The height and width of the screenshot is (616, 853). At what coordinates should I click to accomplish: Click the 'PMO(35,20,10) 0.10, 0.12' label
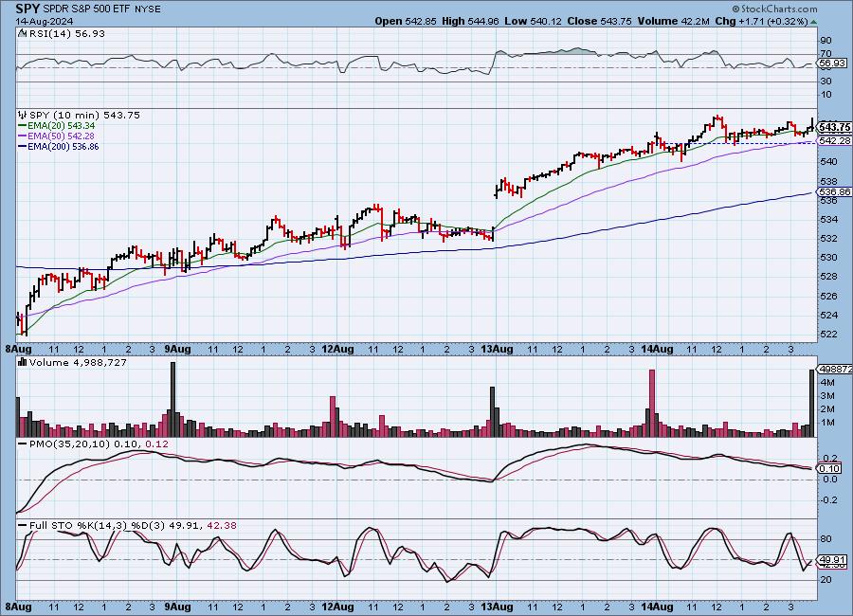99,444
